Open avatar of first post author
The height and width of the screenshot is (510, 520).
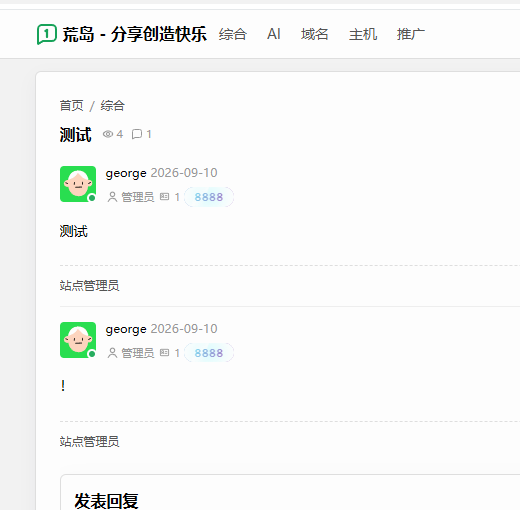78,184
